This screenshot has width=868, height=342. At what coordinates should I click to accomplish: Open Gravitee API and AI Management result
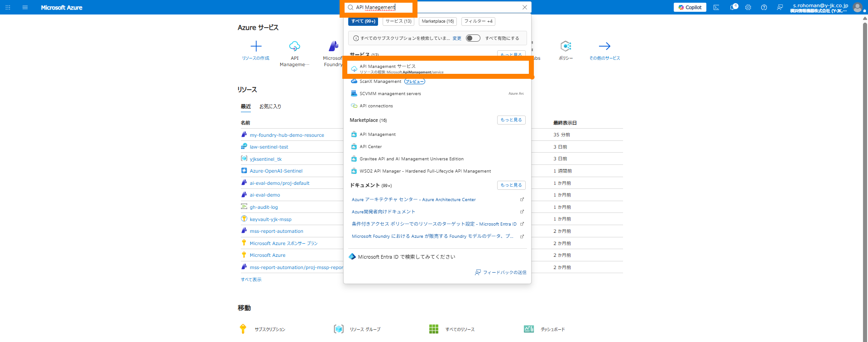pos(437,159)
